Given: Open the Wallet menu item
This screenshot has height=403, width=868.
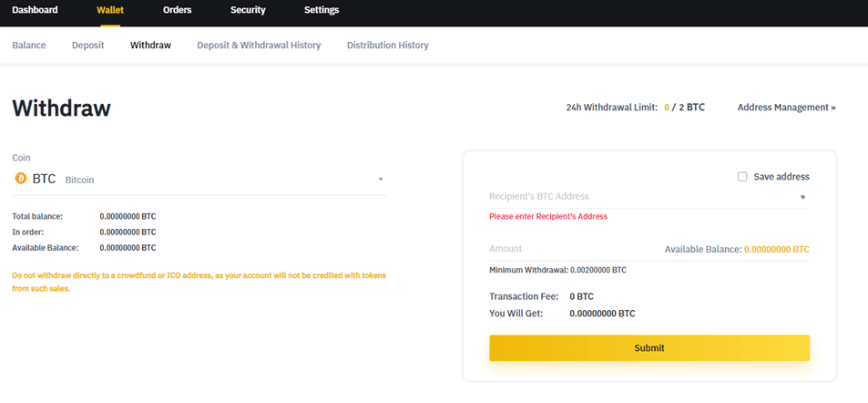Looking at the screenshot, I should pos(110,10).
